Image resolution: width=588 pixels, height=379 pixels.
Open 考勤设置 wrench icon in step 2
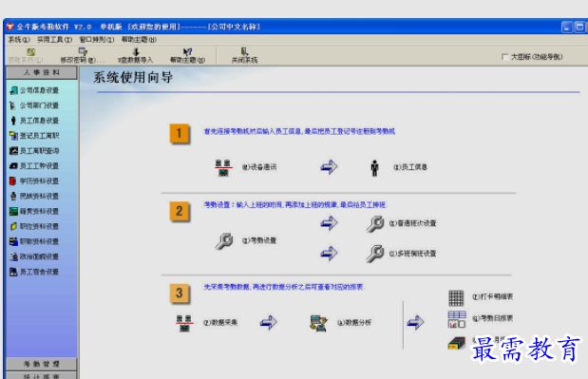click(224, 240)
